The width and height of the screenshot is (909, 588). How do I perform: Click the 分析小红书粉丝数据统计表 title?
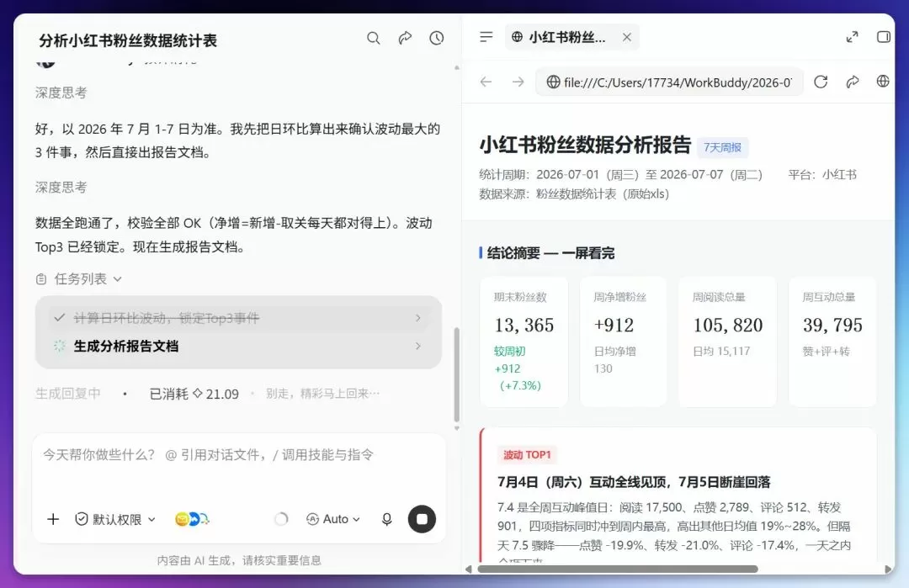pos(128,40)
